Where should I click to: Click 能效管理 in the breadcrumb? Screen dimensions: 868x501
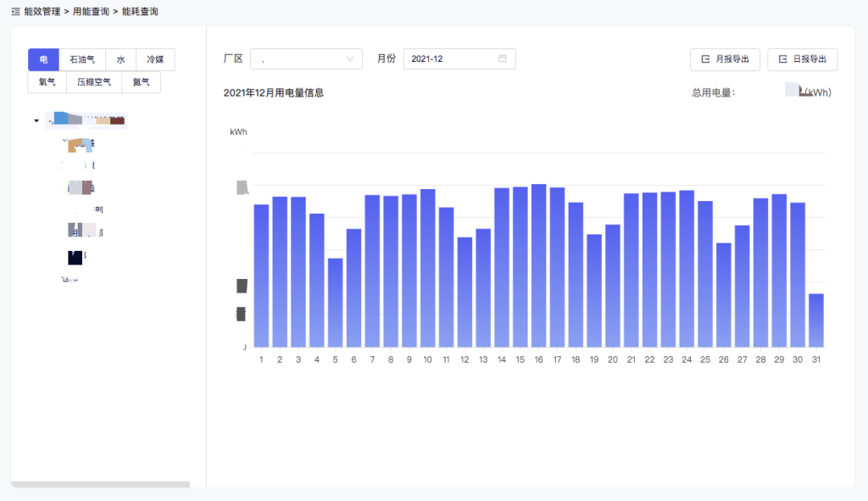tap(44, 12)
